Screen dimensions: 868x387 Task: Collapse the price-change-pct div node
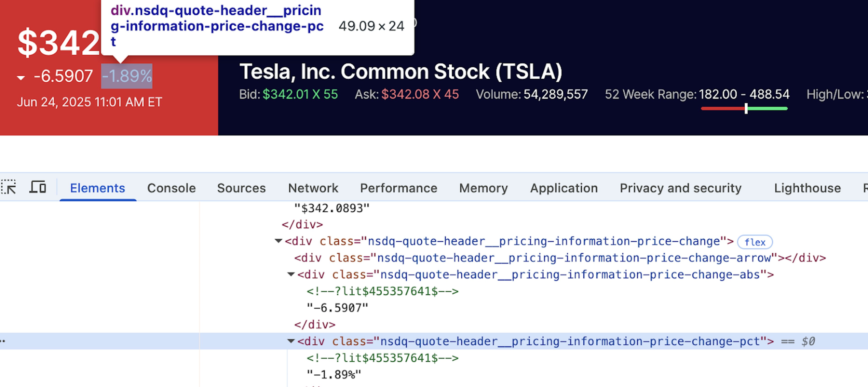pyautogui.click(x=291, y=341)
